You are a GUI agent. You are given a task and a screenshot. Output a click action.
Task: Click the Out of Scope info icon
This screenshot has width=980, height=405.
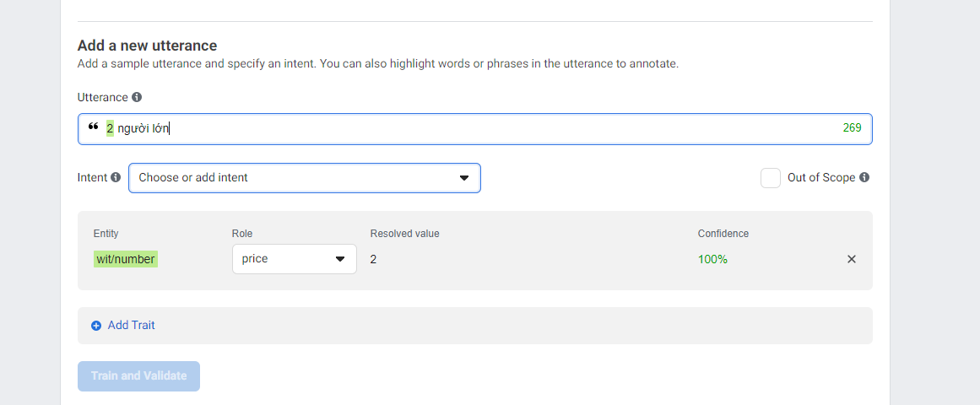[x=864, y=178]
